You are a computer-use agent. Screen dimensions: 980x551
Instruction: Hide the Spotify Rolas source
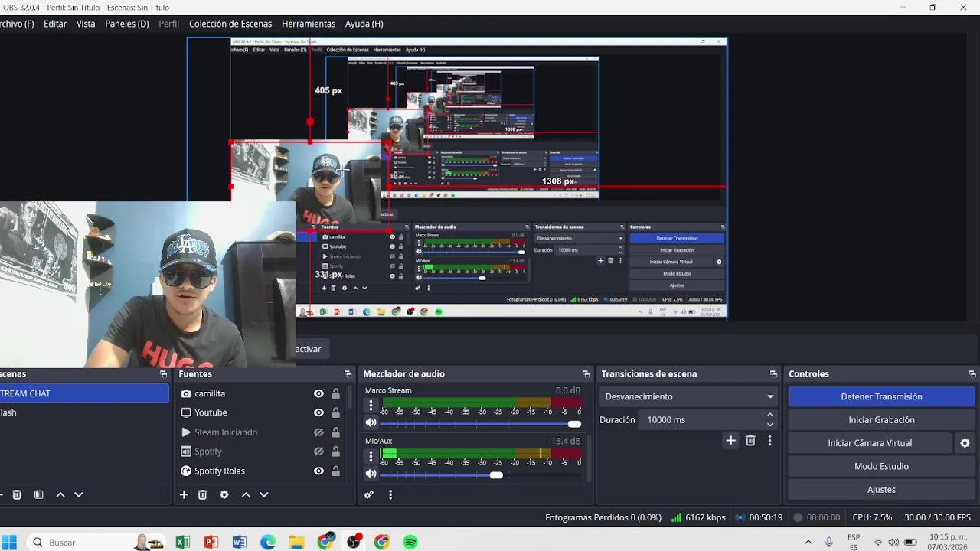pyautogui.click(x=318, y=471)
